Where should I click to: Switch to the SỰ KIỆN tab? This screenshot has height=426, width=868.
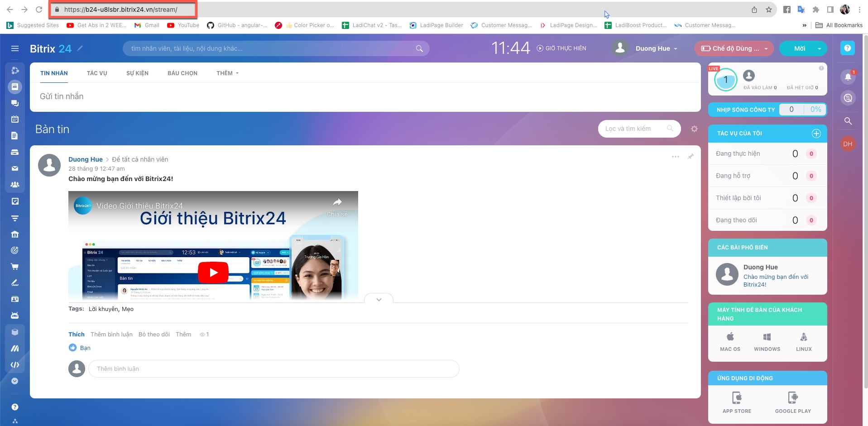coord(137,73)
